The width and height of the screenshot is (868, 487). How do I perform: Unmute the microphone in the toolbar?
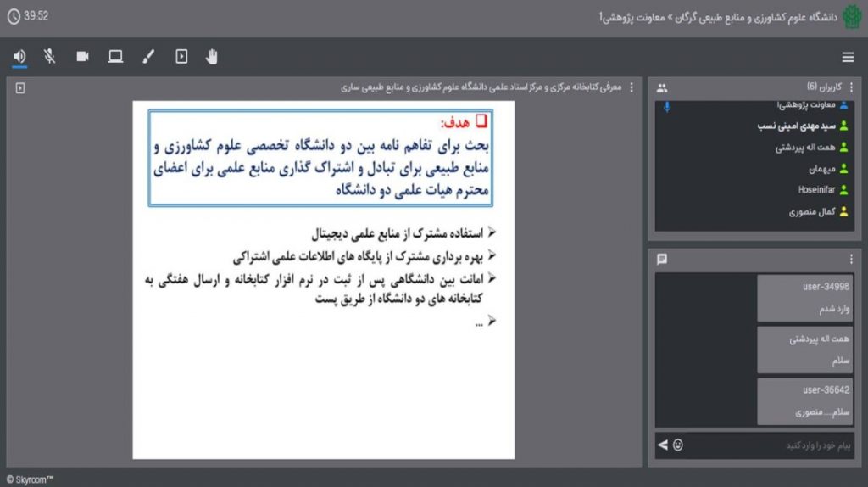[x=50, y=57]
